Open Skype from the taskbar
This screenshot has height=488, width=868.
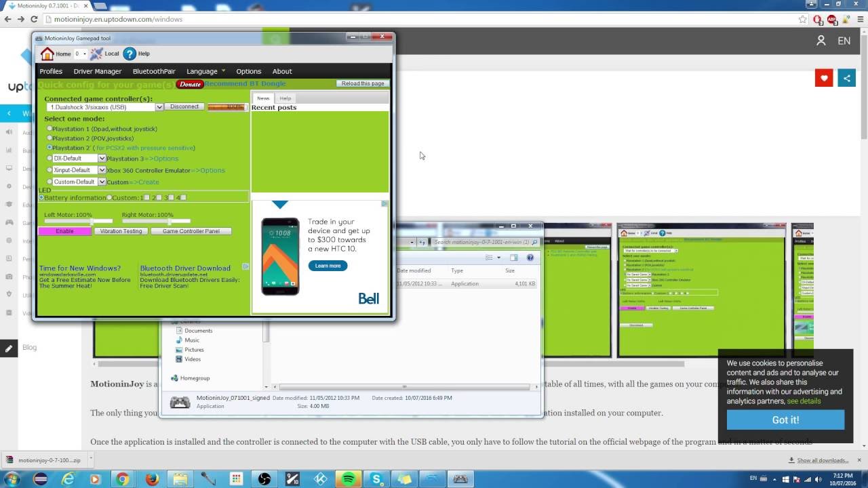376,479
